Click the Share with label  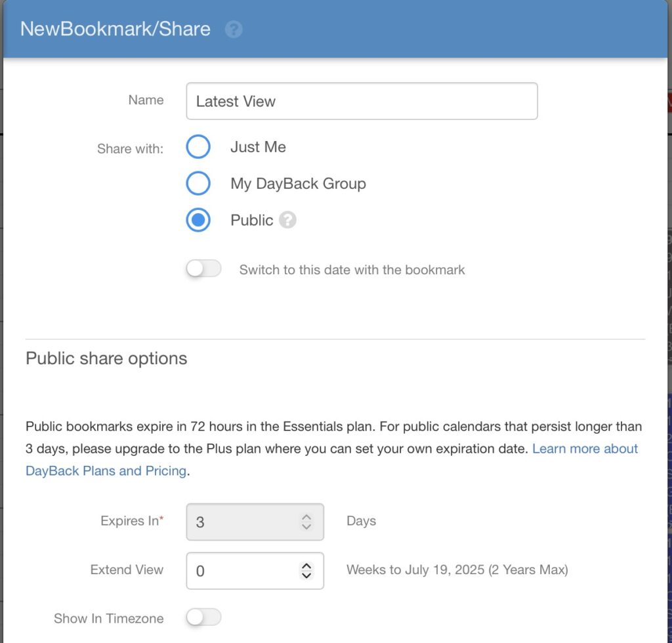(x=130, y=149)
